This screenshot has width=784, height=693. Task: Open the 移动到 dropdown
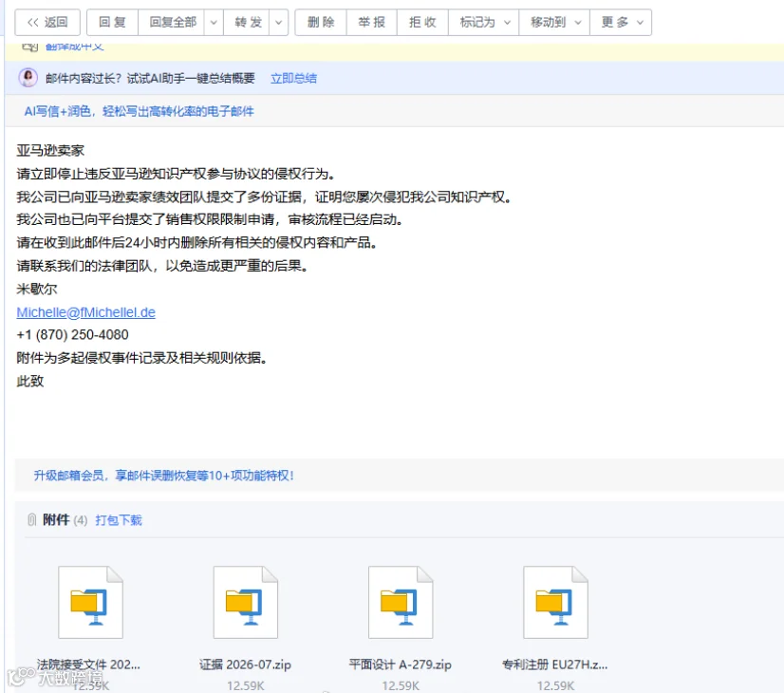pyautogui.click(x=554, y=23)
